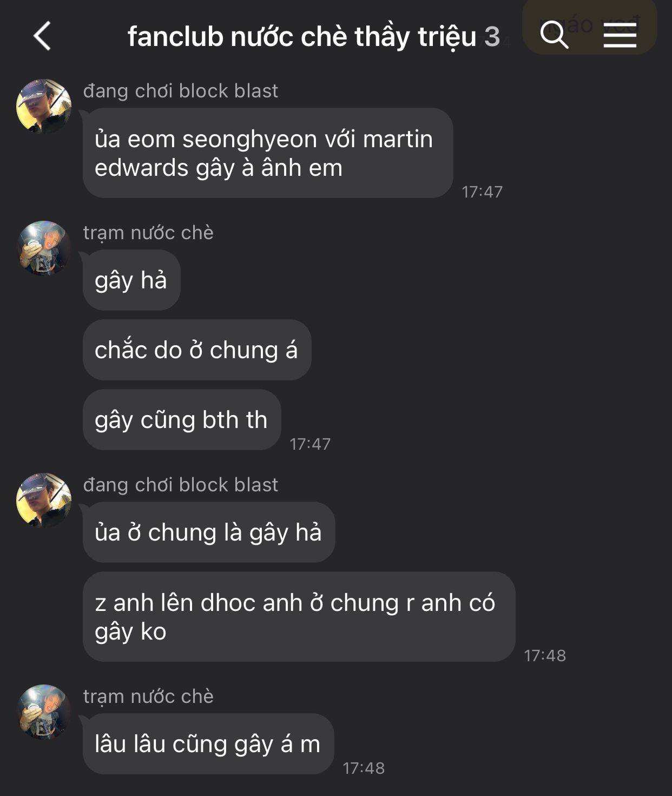The height and width of the screenshot is (796, 672).
Task: Select the "chắc do ở chung á" message
Action: click(x=197, y=350)
